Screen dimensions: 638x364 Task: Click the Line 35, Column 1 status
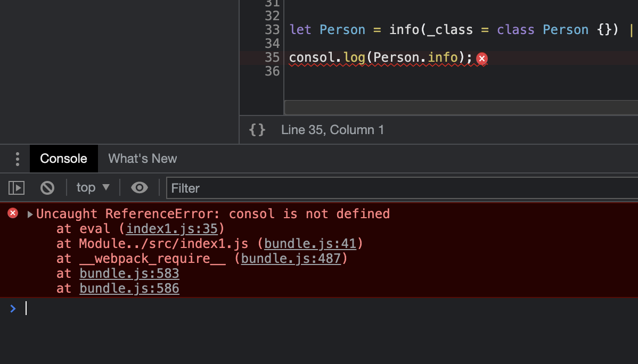coord(332,130)
